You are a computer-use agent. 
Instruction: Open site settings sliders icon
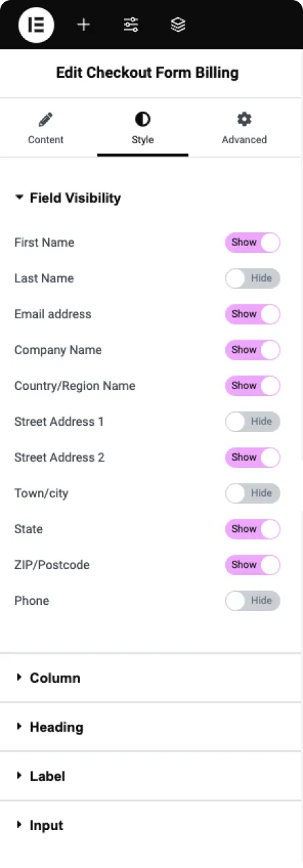tap(131, 25)
